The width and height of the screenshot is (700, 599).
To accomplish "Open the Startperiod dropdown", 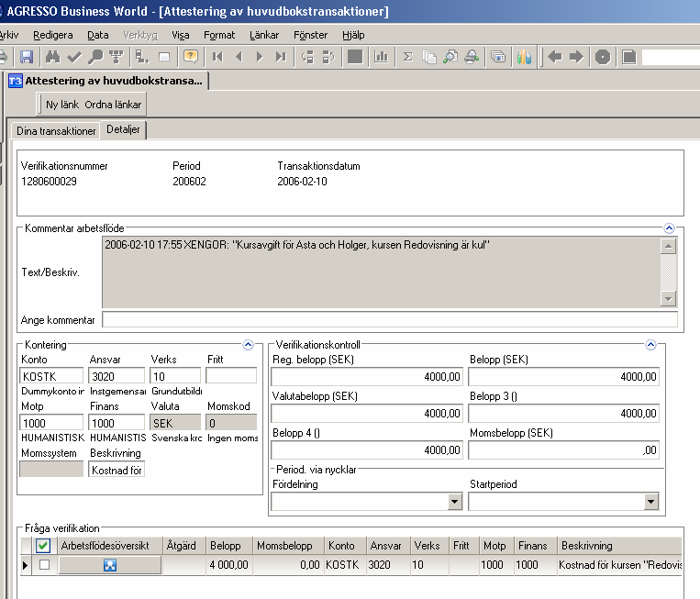I will pyautogui.click(x=650, y=502).
